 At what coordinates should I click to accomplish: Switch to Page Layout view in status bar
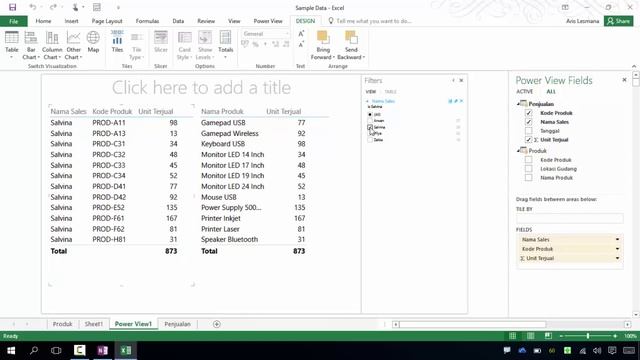point(530,336)
